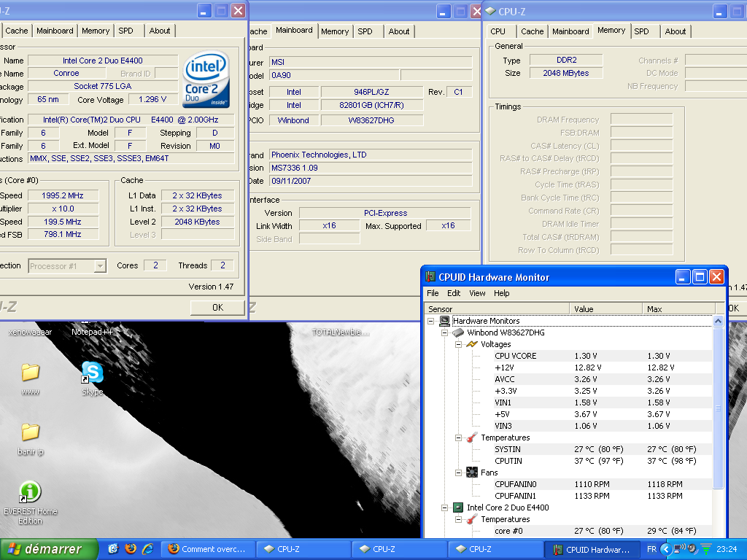Click the 2048 MBytes memory size value
The image size is (747, 560).
pos(566,73)
